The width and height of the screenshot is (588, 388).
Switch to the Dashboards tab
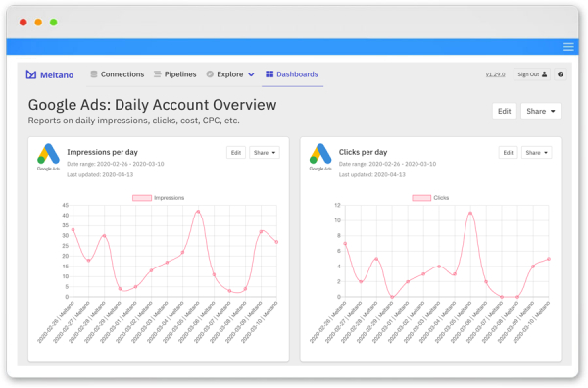coord(292,74)
